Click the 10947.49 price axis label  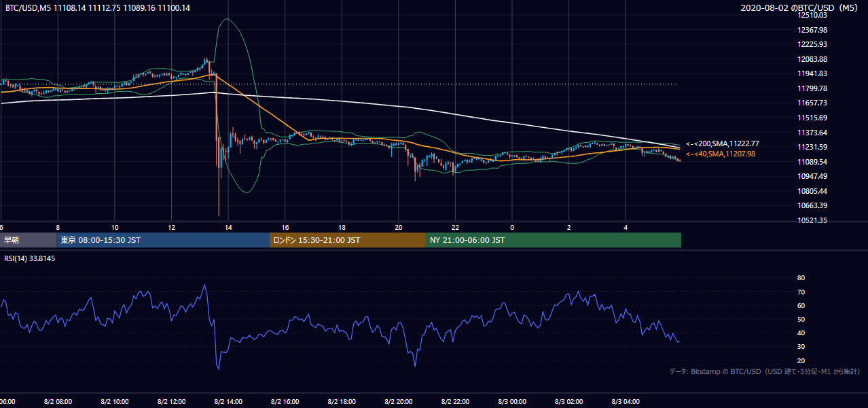[812, 176]
